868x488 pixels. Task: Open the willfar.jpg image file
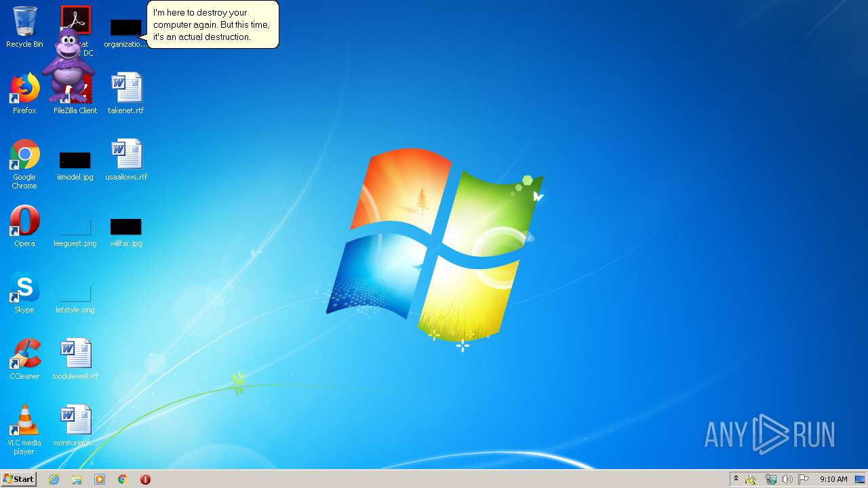tap(126, 232)
